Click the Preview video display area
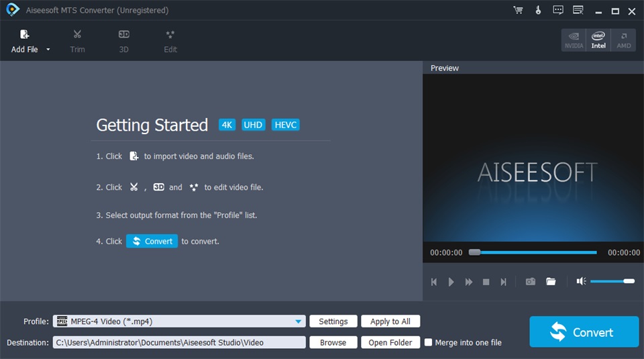 [533, 158]
